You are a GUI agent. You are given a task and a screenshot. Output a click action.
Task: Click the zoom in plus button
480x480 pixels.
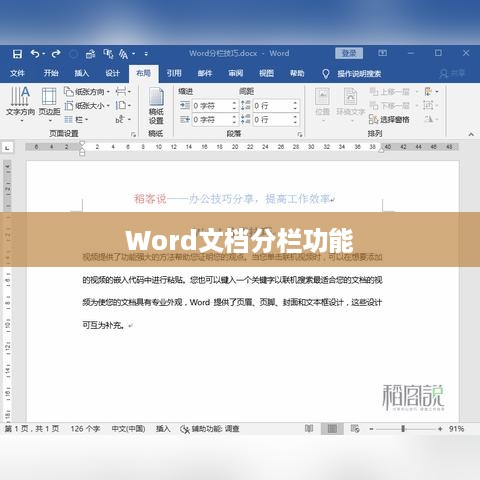point(440,429)
